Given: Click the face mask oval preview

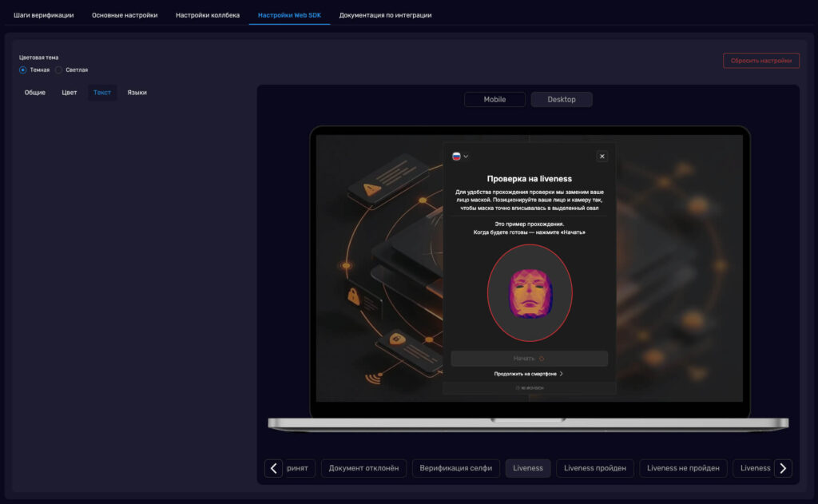Looking at the screenshot, I should point(530,292).
